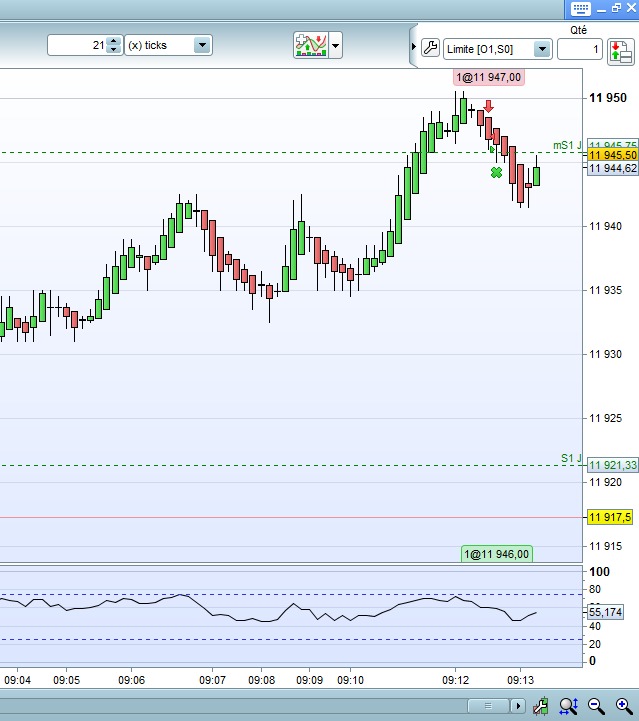639x721 pixels.
Task: Click the S1 J pivot value 11 921,33
Action: tap(613, 465)
